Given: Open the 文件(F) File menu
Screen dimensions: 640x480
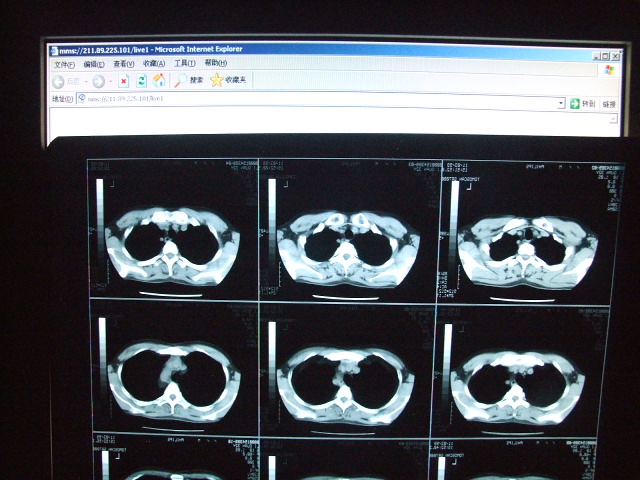Looking at the screenshot, I should [x=64, y=64].
